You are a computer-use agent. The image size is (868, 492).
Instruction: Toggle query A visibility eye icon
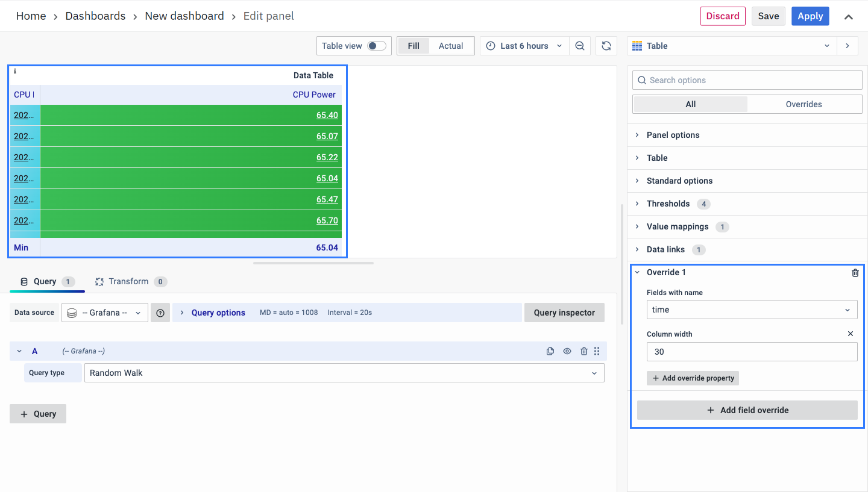567,351
